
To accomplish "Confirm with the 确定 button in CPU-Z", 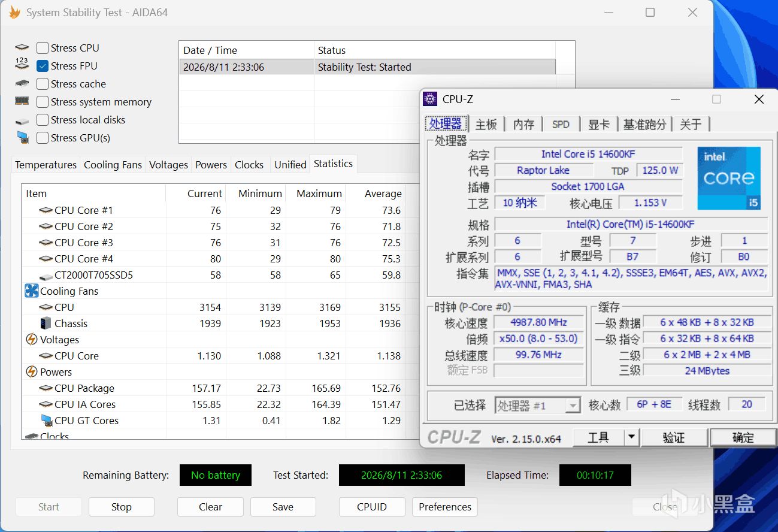I will (743, 437).
